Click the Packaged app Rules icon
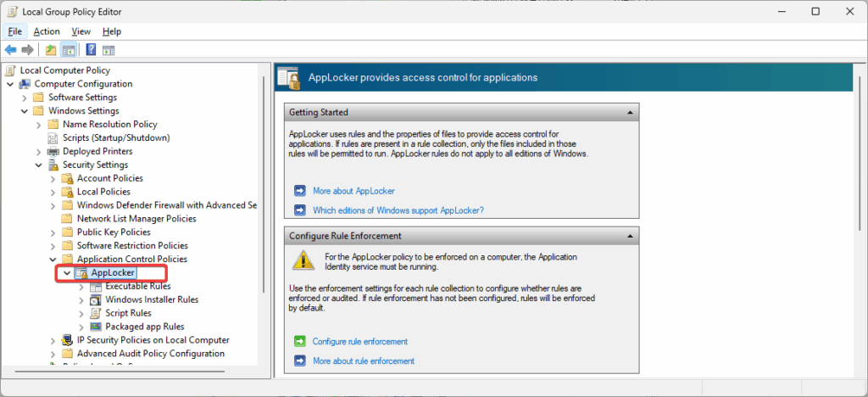Viewport: 868px width, 397px height. click(96, 327)
